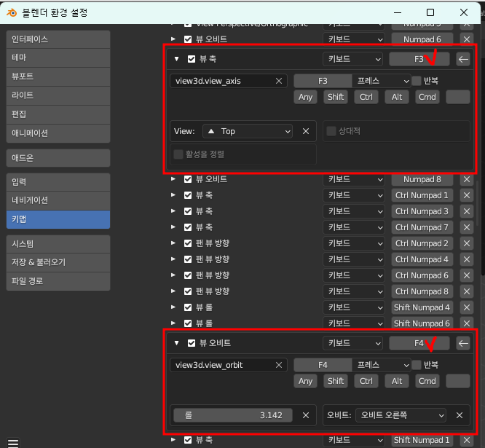485x448 pixels.
Task: Click the Ctrl Numpad 7 key binding
Action: [422, 227]
